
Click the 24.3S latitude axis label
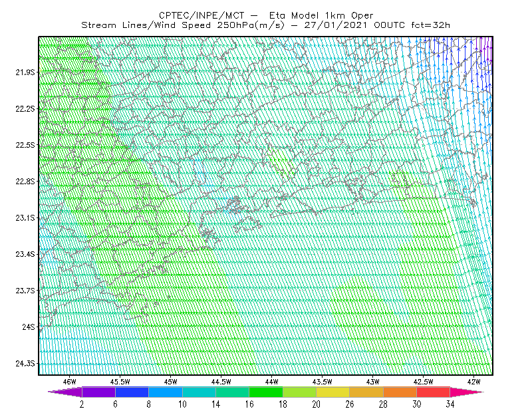(25, 364)
